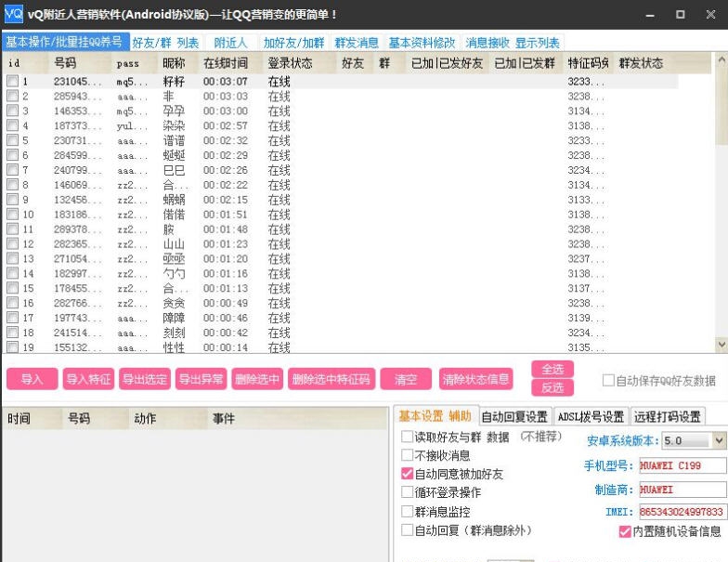Select the 基本设置 辅助 settings tab
The image size is (728, 562).
(x=435, y=416)
